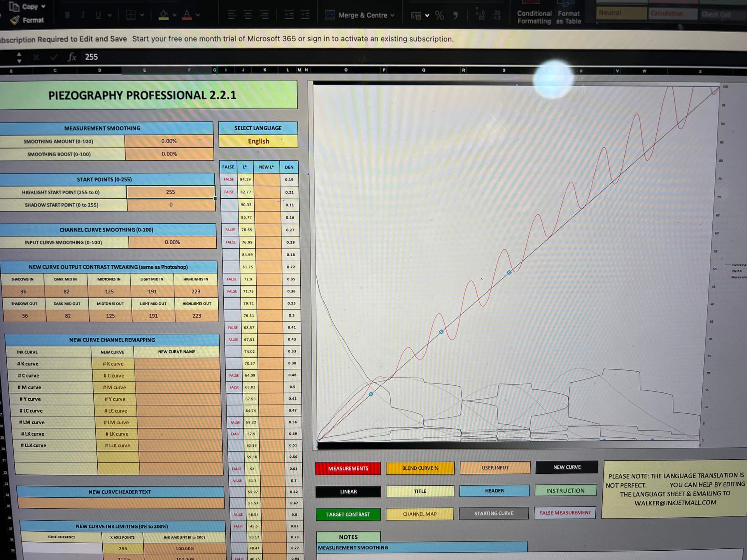Select the Highlights Out value 223
This screenshot has width=747, height=560.
point(196,316)
